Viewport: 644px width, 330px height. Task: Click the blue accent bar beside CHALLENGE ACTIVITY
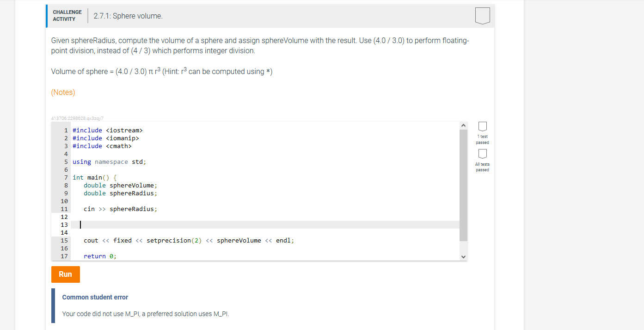(46, 15)
